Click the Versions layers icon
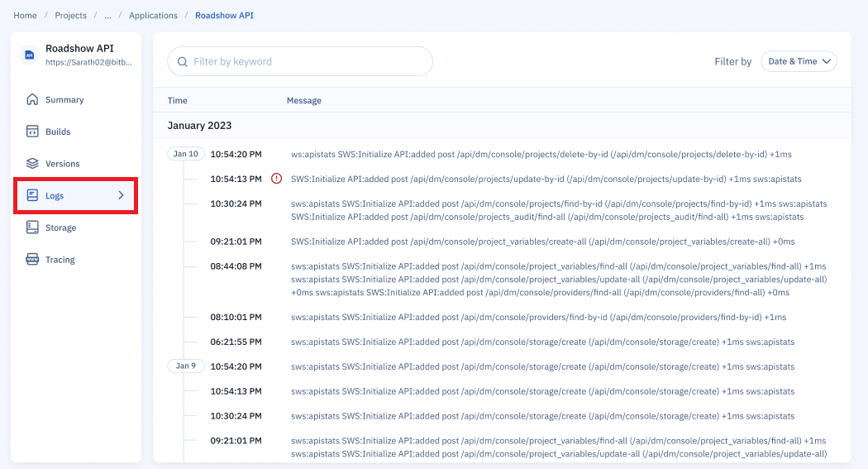Screen dimensions: 868x469 (33, 163)
